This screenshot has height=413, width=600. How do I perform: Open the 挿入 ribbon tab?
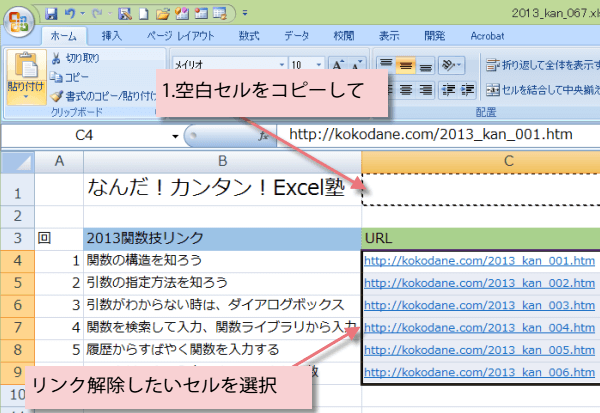coord(111,36)
